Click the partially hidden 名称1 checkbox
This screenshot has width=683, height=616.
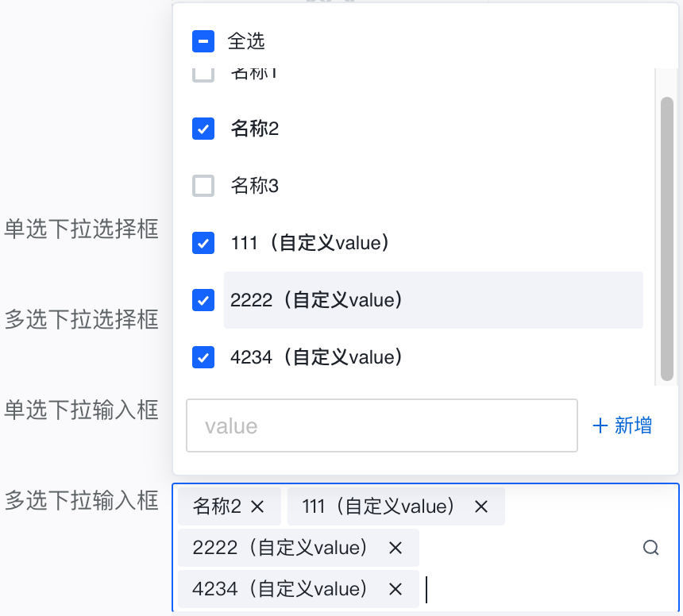203,75
